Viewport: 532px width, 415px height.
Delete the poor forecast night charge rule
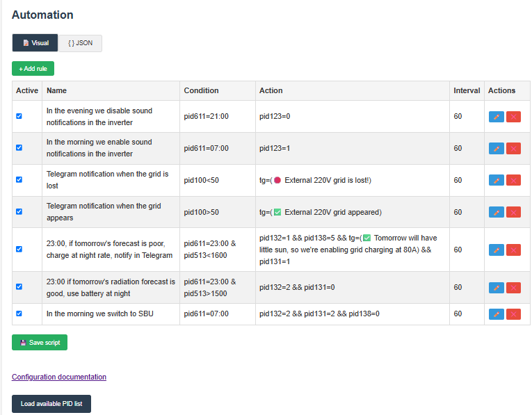513,250
